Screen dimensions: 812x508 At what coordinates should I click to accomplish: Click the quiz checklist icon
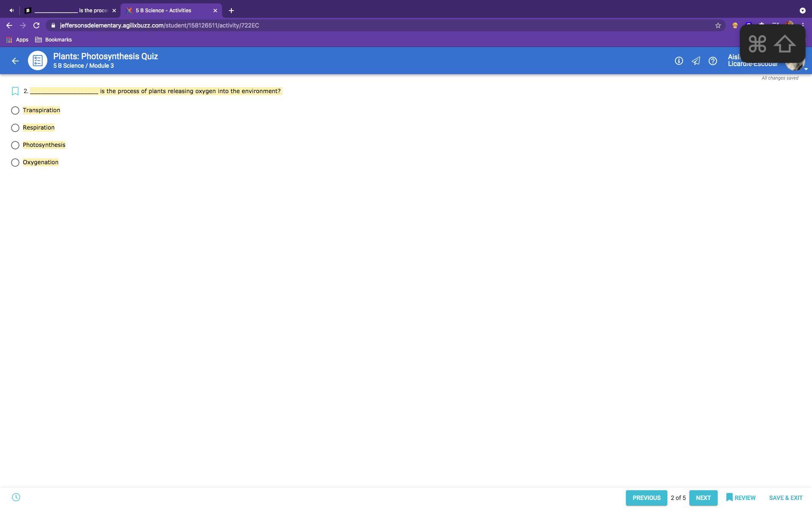[38, 61]
